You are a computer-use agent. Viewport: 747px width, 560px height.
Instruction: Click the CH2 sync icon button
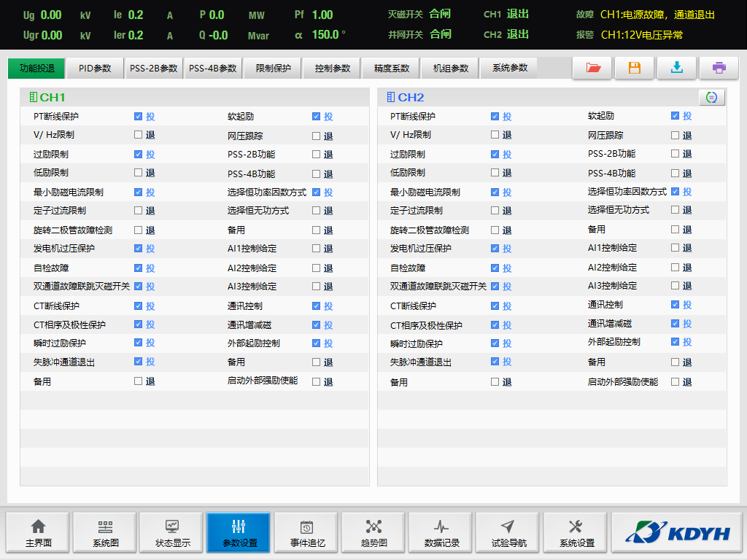[711, 97]
